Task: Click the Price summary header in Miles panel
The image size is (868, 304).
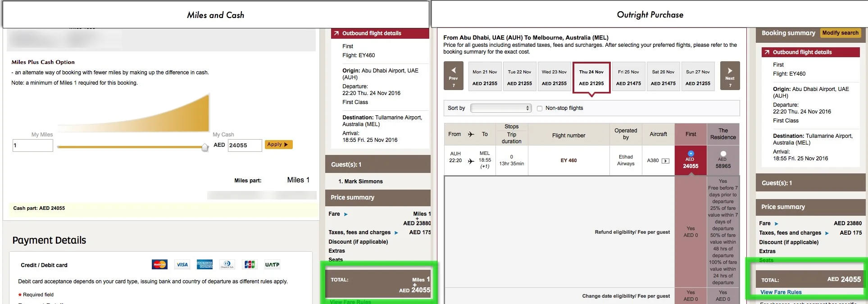Action: pyautogui.click(x=378, y=198)
